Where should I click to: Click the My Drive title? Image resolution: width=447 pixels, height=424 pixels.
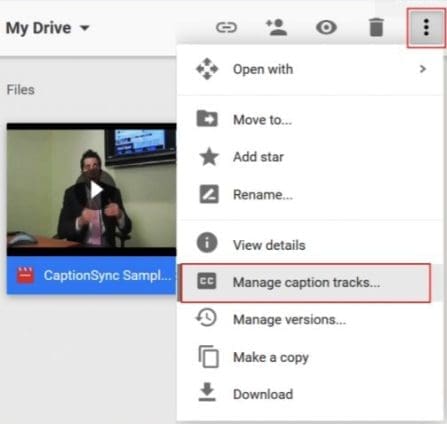click(x=39, y=28)
